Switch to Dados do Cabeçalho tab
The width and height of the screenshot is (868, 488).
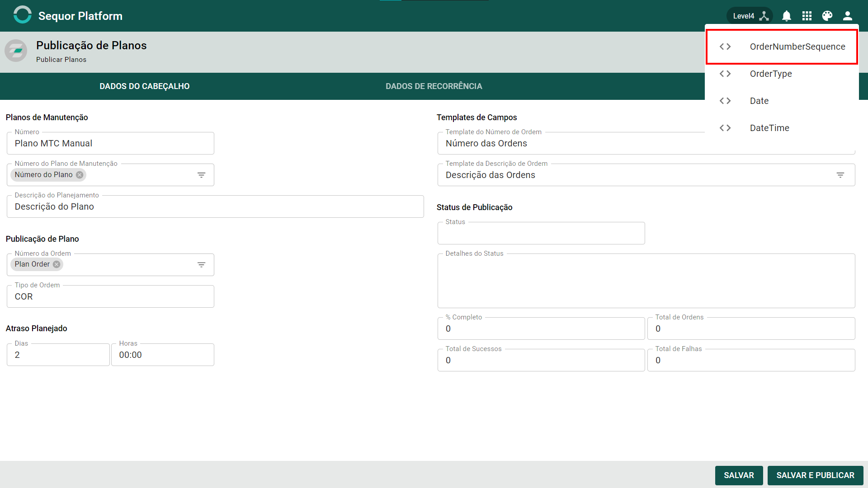[x=145, y=86]
